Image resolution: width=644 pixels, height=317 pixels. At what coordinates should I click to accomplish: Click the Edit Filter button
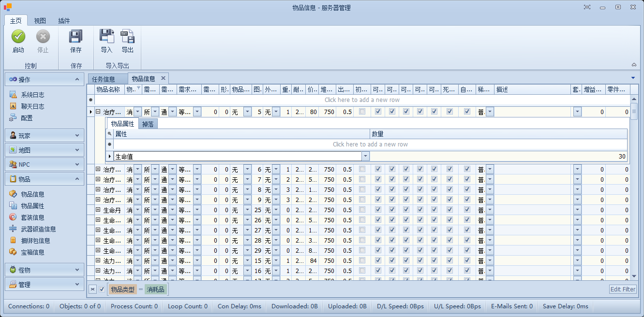click(x=623, y=289)
